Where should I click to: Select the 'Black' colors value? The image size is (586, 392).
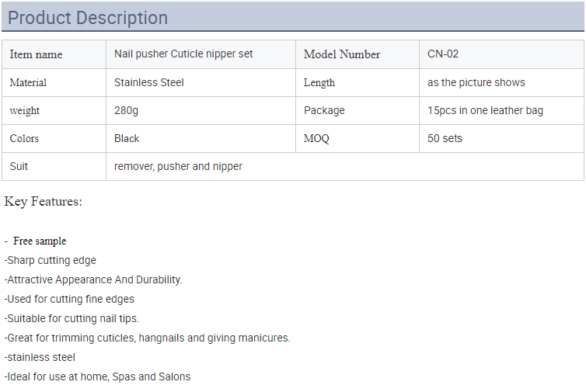click(127, 138)
